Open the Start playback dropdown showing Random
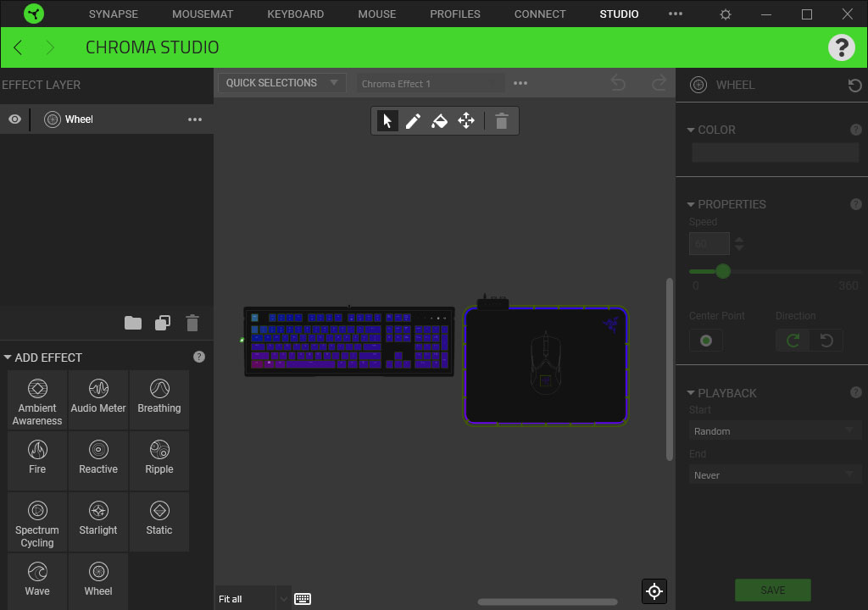The height and width of the screenshot is (610, 868). [x=775, y=430]
